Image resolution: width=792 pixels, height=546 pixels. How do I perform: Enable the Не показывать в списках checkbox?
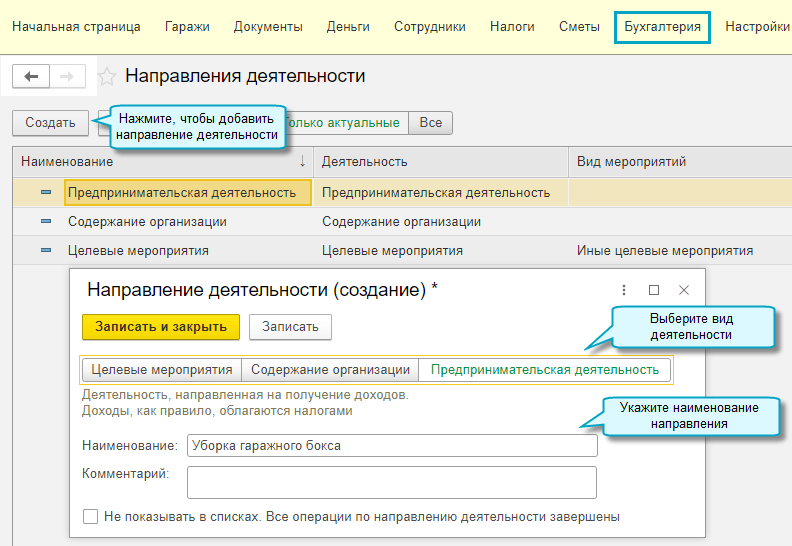(91, 517)
